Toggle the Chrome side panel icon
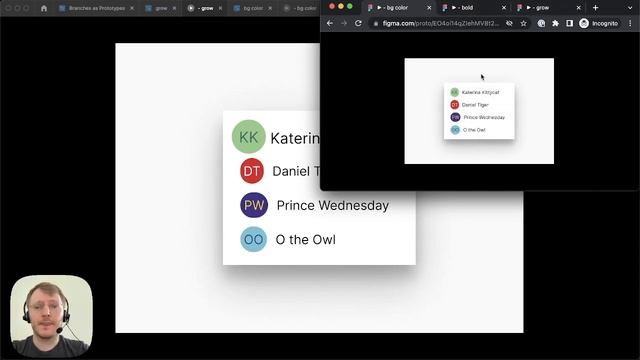 (569, 24)
